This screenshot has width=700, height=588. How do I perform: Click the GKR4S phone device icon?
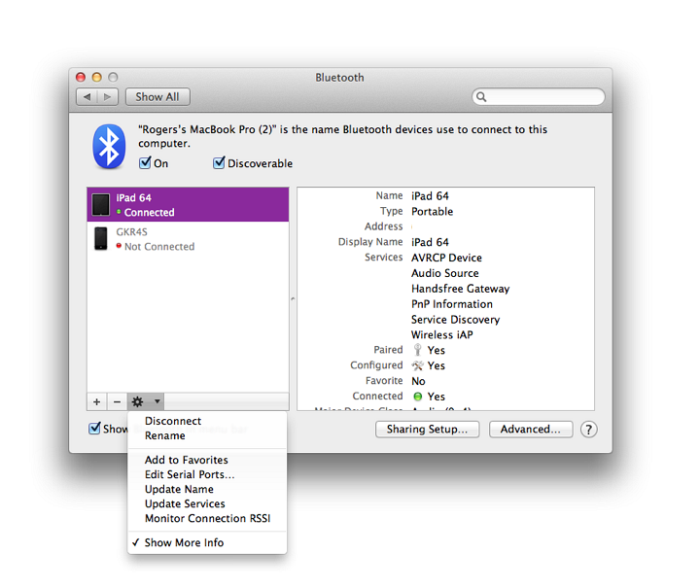tap(101, 239)
